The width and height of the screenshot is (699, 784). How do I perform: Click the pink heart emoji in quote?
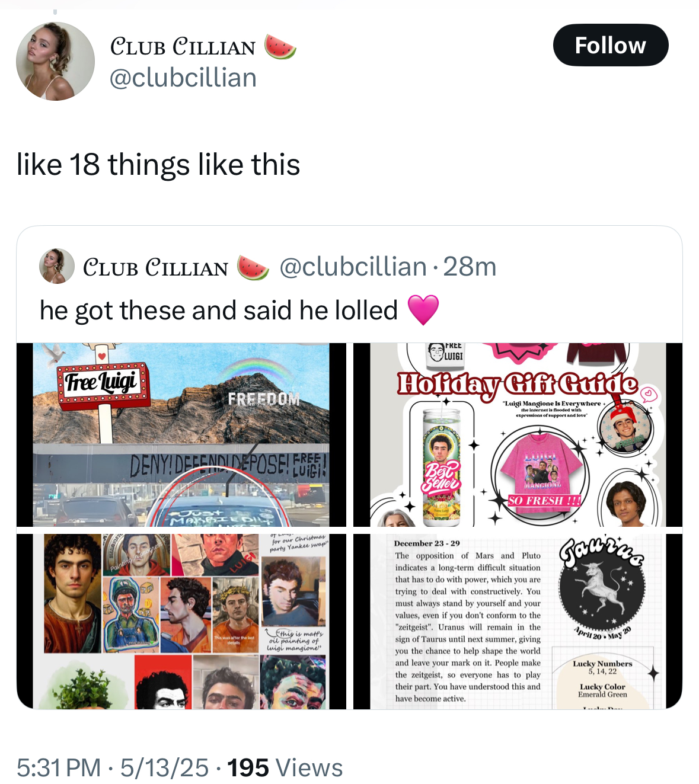tap(423, 309)
